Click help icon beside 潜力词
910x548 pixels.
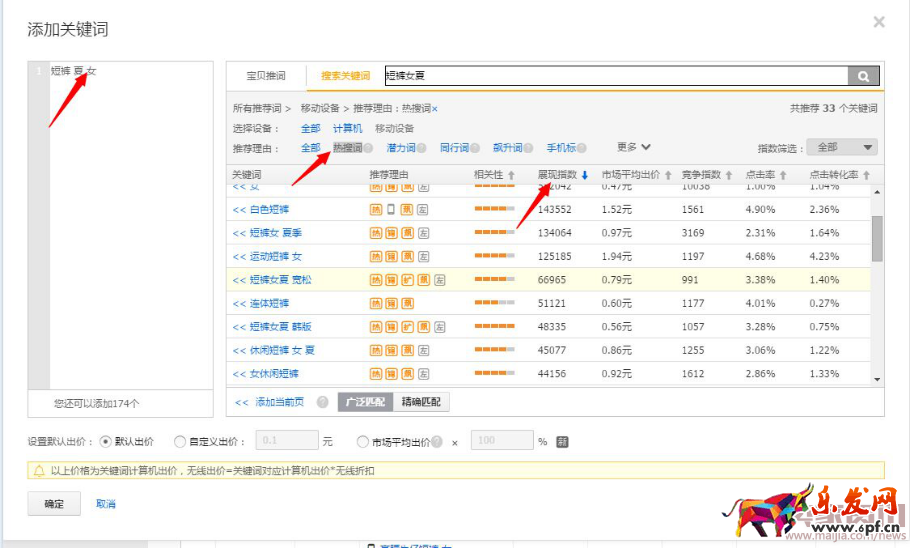pos(421,148)
